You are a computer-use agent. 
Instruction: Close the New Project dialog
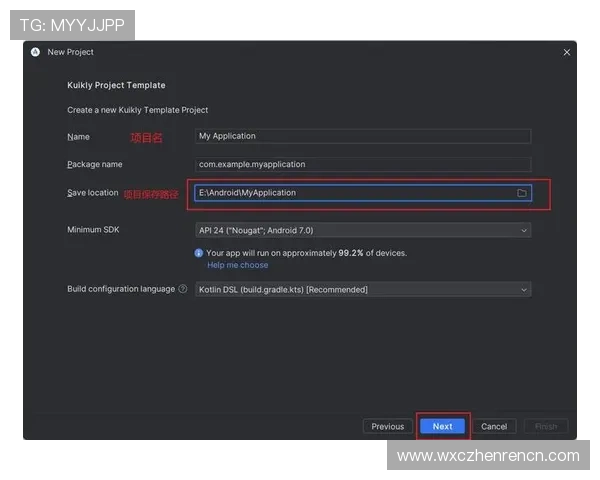coord(567,52)
